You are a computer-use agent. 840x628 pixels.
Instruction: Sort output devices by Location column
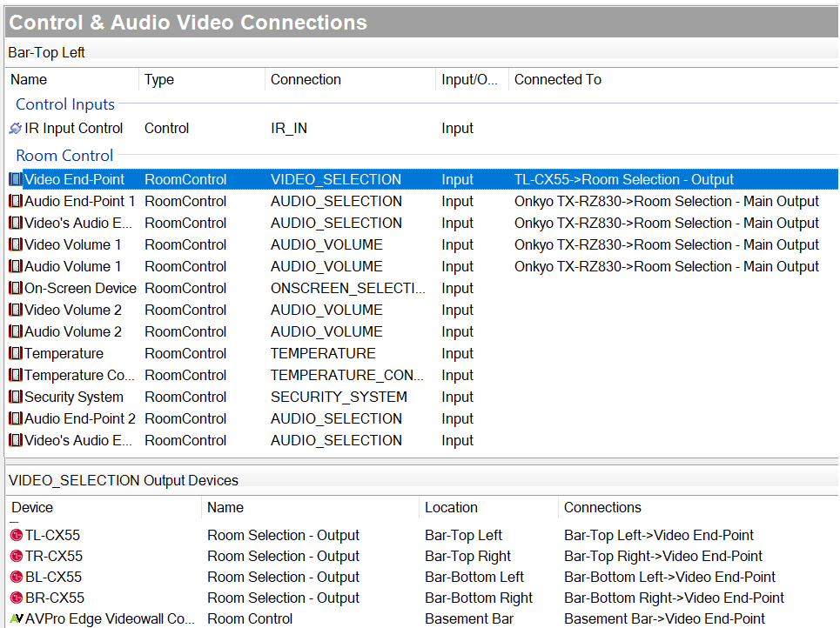point(451,508)
